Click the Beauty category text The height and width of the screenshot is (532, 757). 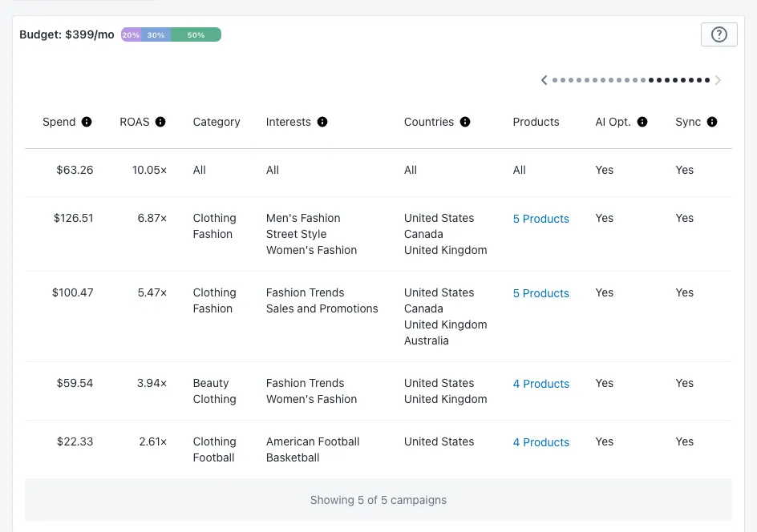(x=211, y=383)
